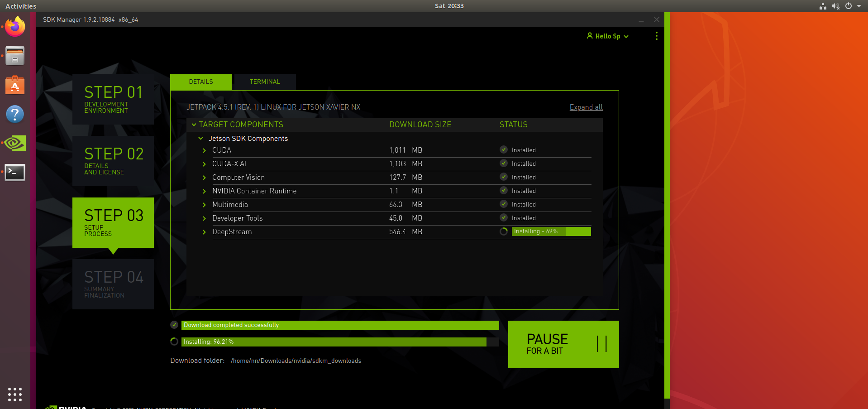Screen dimensions: 868x409
Task: Click the CUDA installed checkmark icon
Action: pos(504,149)
